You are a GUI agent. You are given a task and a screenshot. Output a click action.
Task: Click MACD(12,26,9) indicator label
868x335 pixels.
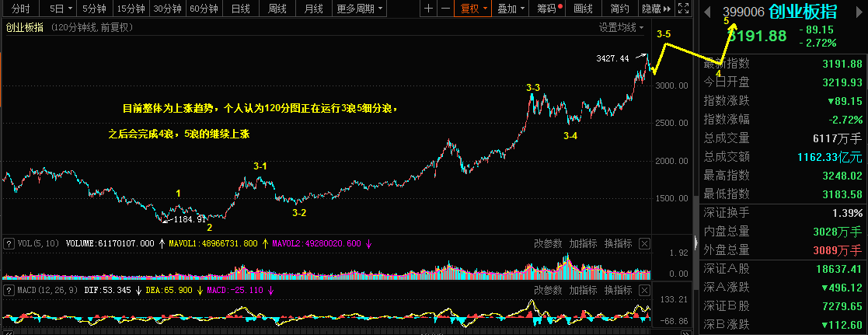pyautogui.click(x=47, y=290)
